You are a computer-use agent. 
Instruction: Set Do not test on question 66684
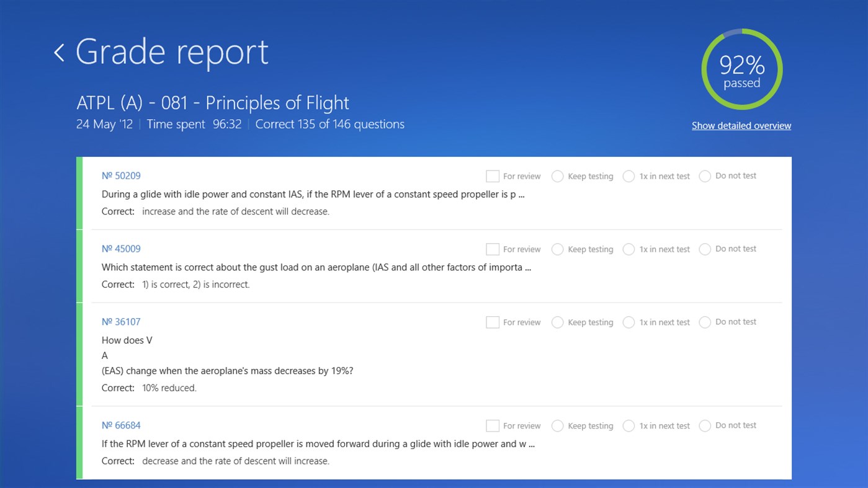tap(705, 426)
